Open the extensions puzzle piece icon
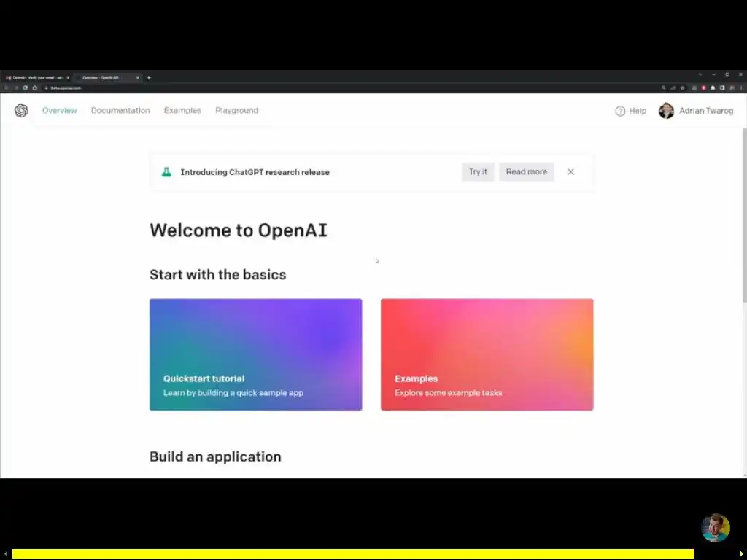747x560 pixels. (713, 87)
